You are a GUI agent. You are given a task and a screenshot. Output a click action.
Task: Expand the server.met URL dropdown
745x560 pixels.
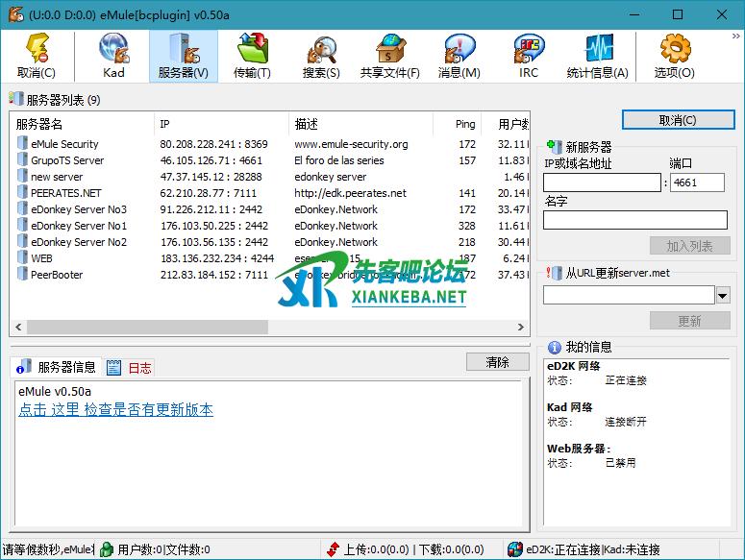[x=722, y=295]
